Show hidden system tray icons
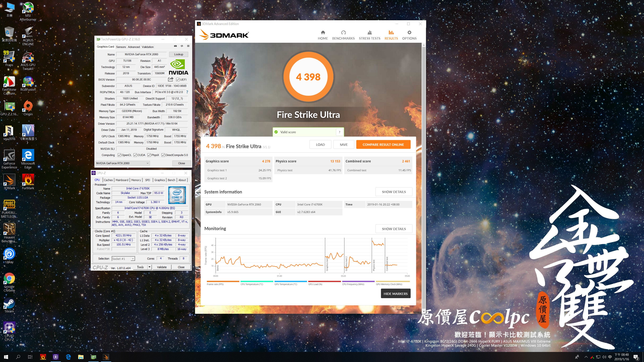This screenshot has height=362, width=644. (586, 357)
